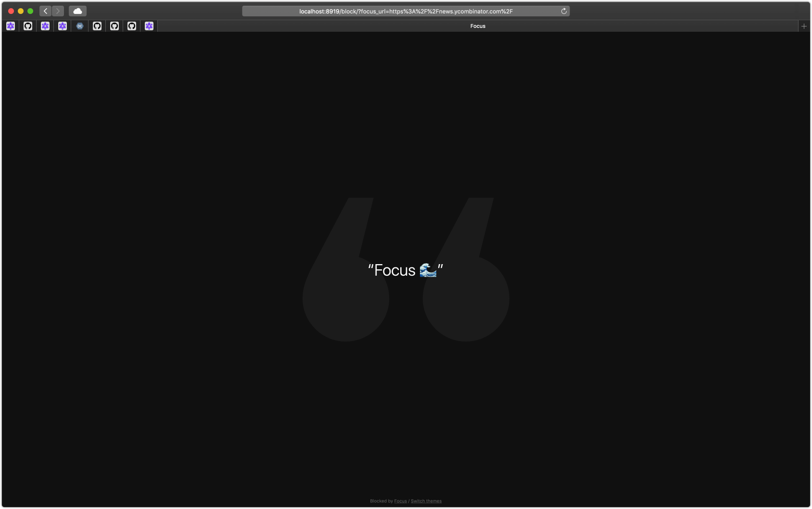Click the localhost:8919 address bar
812x509 pixels.
tap(406, 11)
